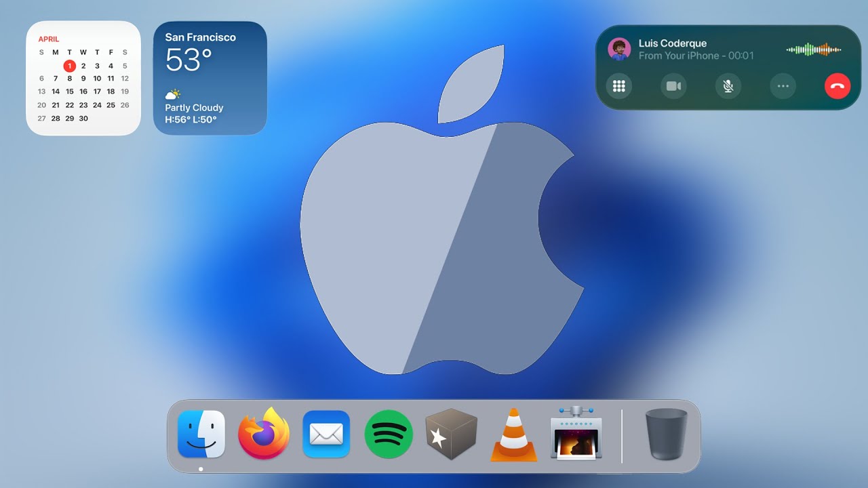868x488 pixels.
Task: Click Luis Coderque's avatar in the call banner
Action: click(619, 49)
